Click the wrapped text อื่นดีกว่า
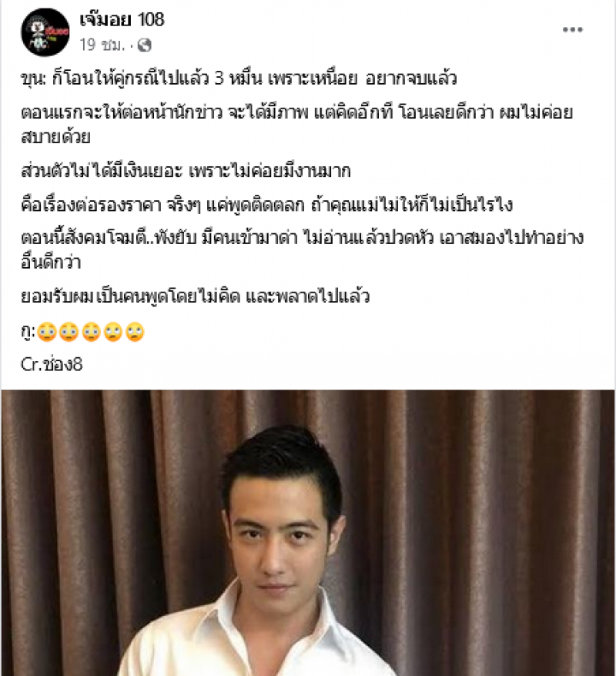Screen dimensions: 616x676 51,262
